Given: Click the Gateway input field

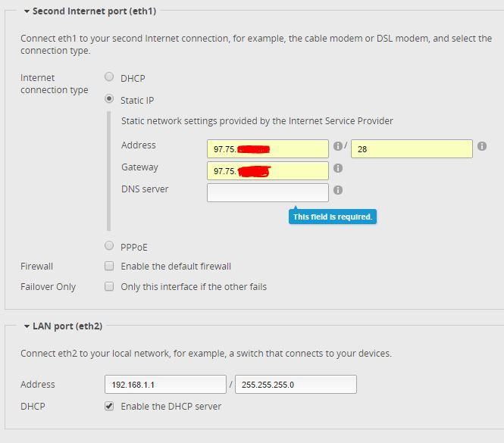Looking at the screenshot, I should [268, 170].
